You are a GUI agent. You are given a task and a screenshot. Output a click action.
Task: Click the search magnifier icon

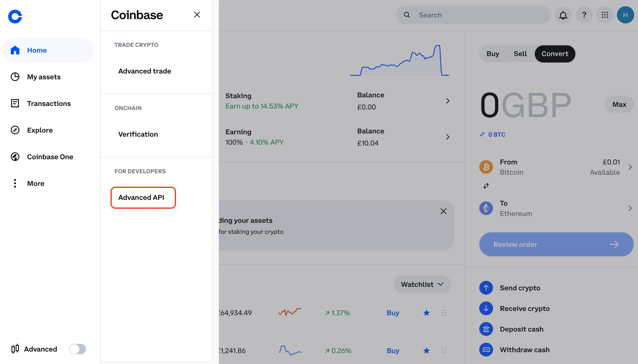click(407, 15)
